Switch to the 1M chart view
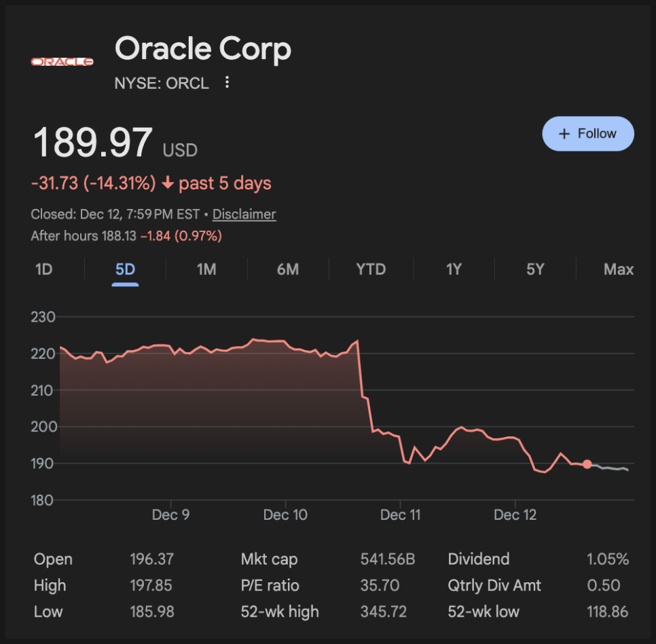This screenshot has height=644, width=656. 206,269
